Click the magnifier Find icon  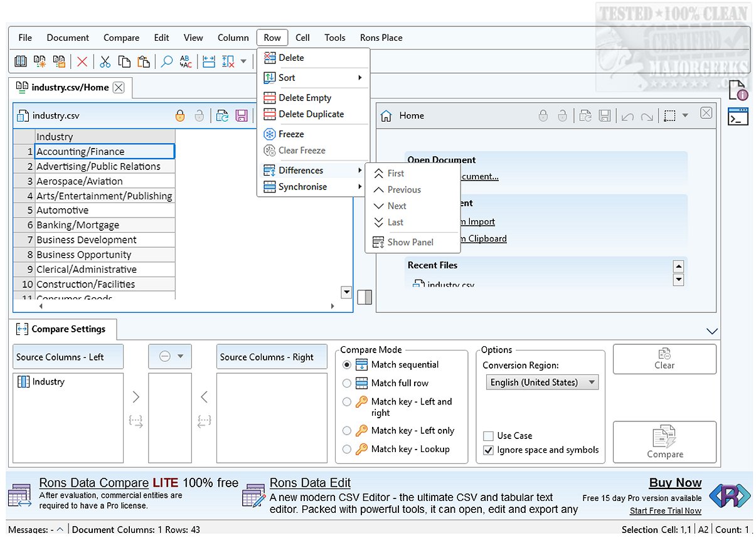167,61
